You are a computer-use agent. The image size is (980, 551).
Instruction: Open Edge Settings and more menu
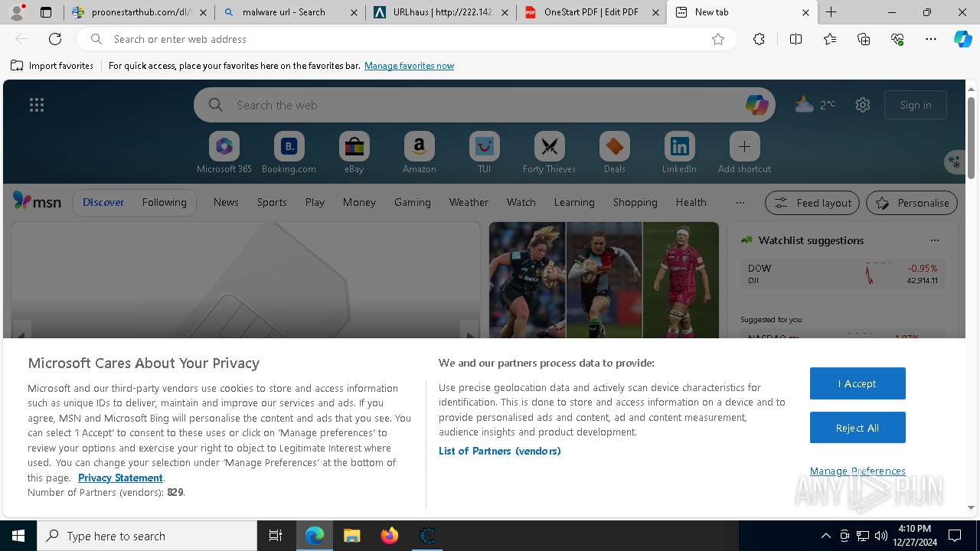(931, 39)
